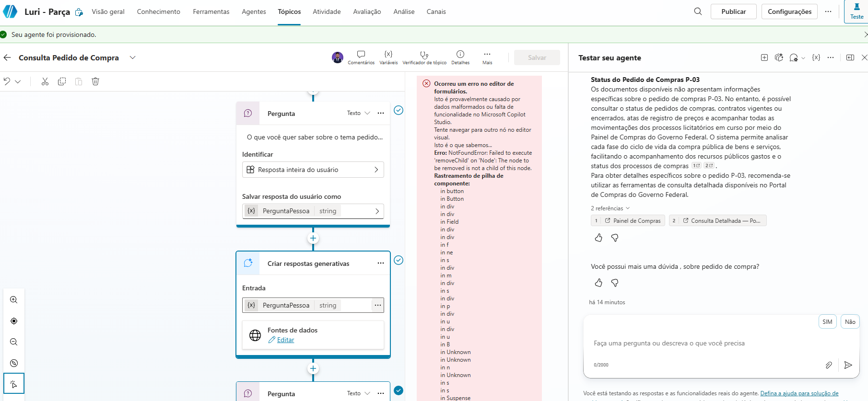868x401 pixels.
Task: Thumbs down the 'mais uma dúvida' message
Action: (x=615, y=283)
